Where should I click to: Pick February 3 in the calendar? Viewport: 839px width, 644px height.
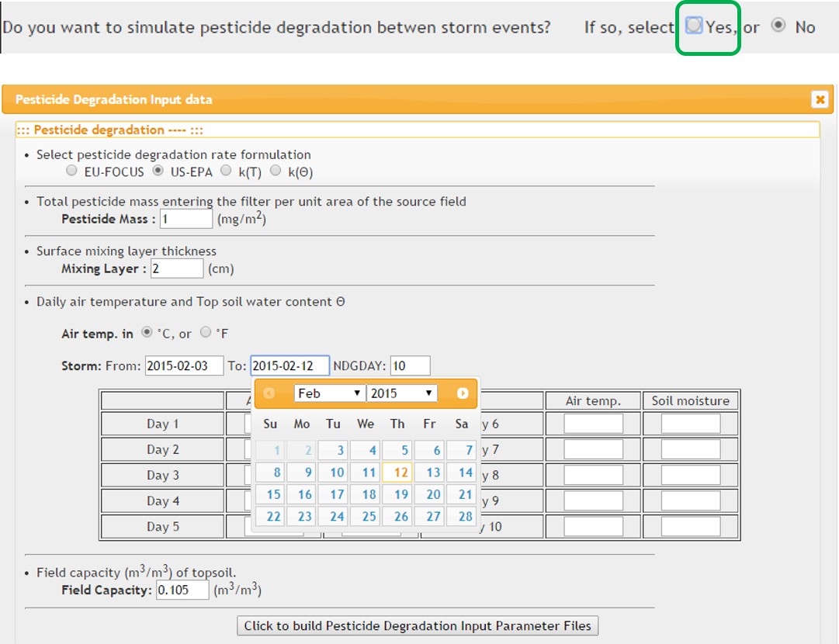coord(334,450)
